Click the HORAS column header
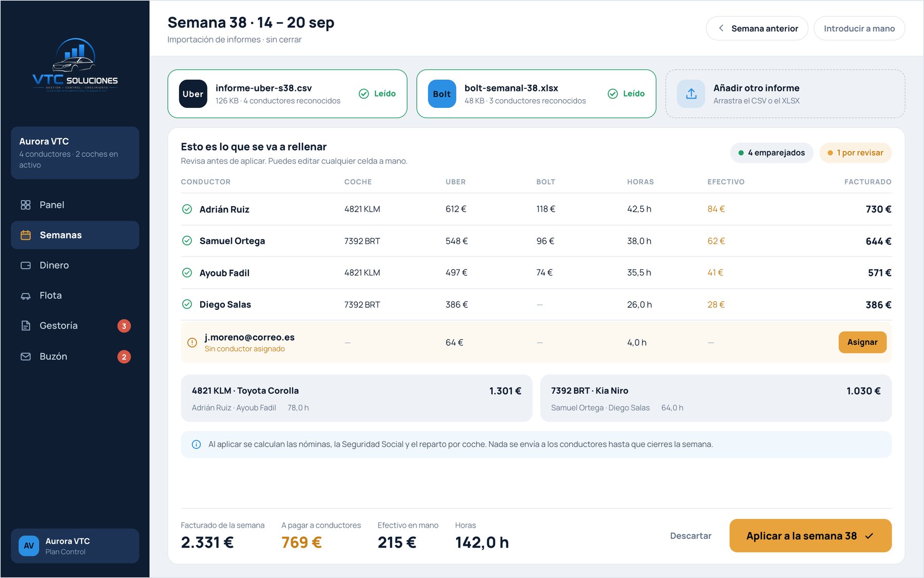 coord(640,182)
